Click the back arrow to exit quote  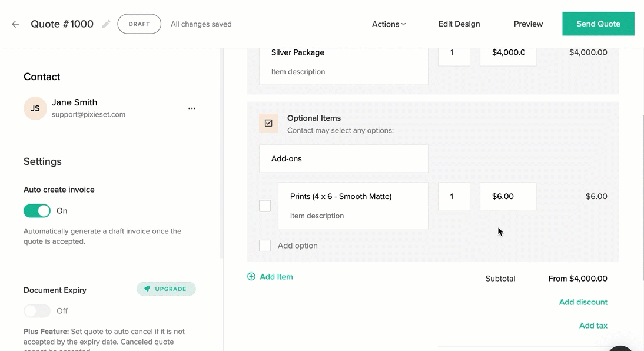click(15, 24)
